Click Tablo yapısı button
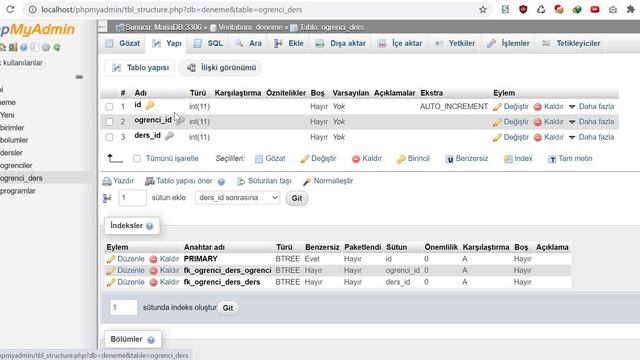This screenshot has width=640, height=360. (x=140, y=68)
